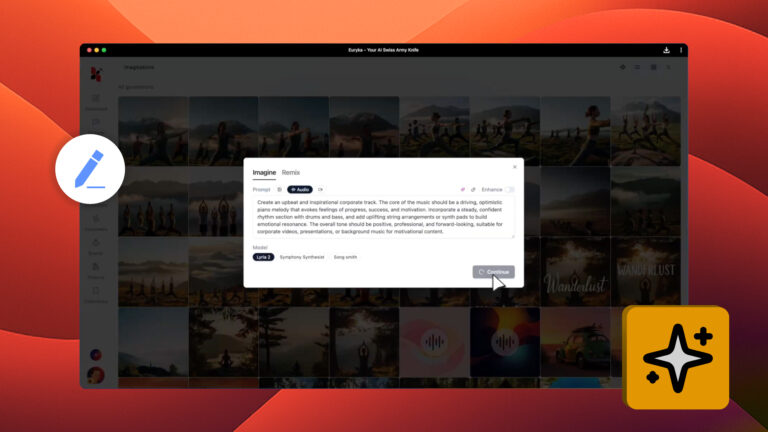Viewport: 768px width, 432px height.
Task: Open the uppercase WANDERLUST poster thumbnail
Action: tap(646, 272)
